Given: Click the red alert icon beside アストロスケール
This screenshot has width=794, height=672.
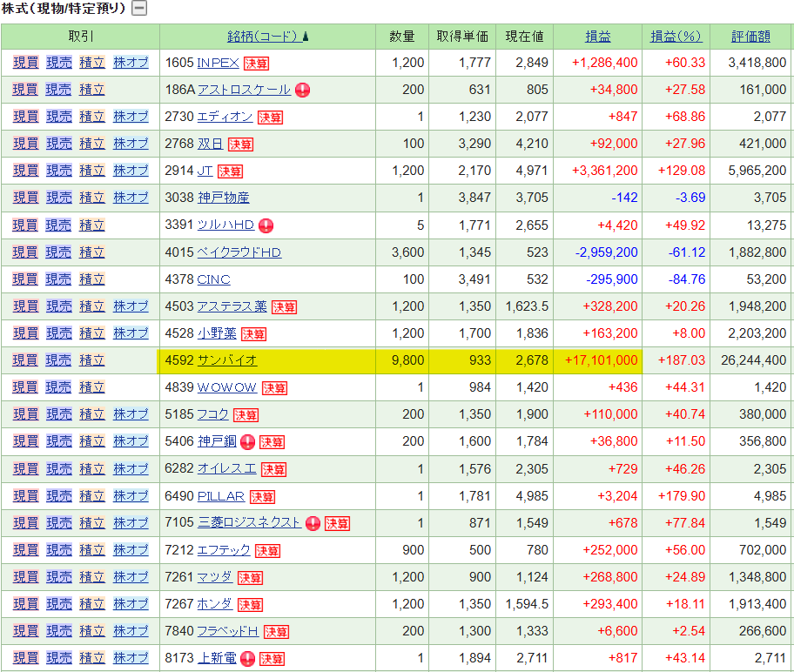Looking at the screenshot, I should pyautogui.click(x=303, y=90).
